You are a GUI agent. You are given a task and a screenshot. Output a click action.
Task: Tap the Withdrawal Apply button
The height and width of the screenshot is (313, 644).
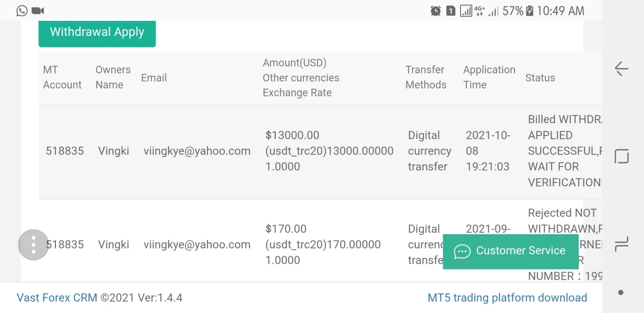97,32
